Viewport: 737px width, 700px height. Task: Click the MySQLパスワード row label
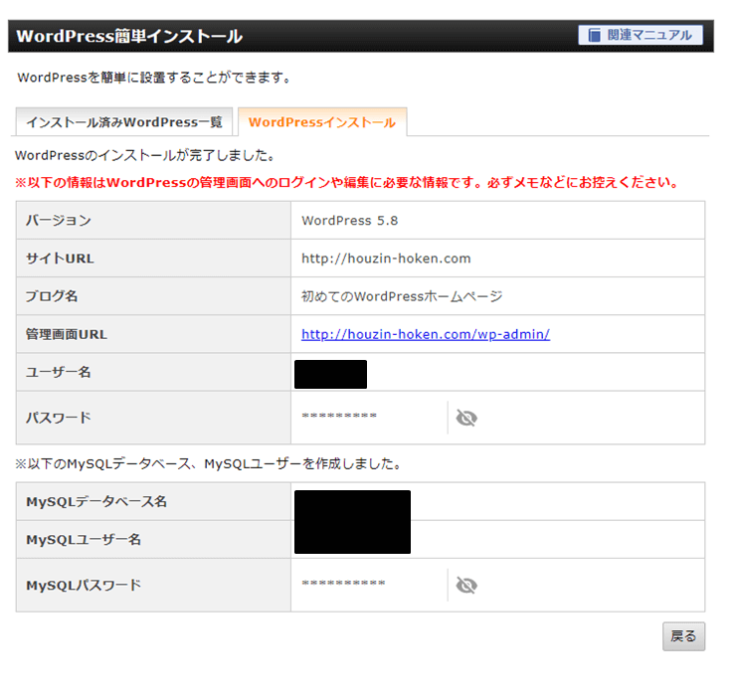click(84, 586)
